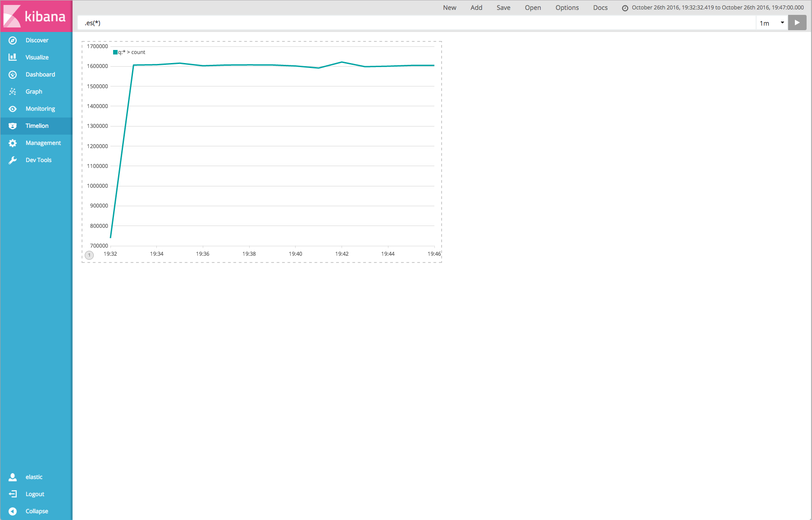Log out using the Logout link
Viewport: 812px width, 520px height.
pos(35,494)
